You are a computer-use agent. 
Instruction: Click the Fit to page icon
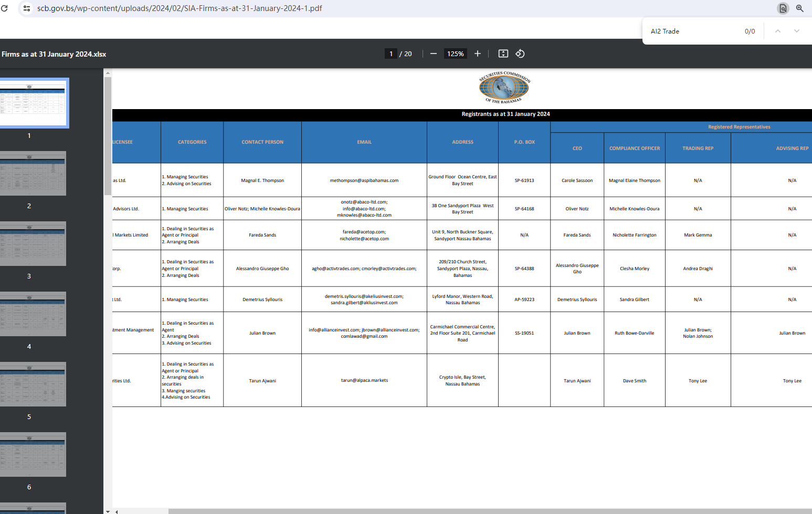(x=503, y=53)
